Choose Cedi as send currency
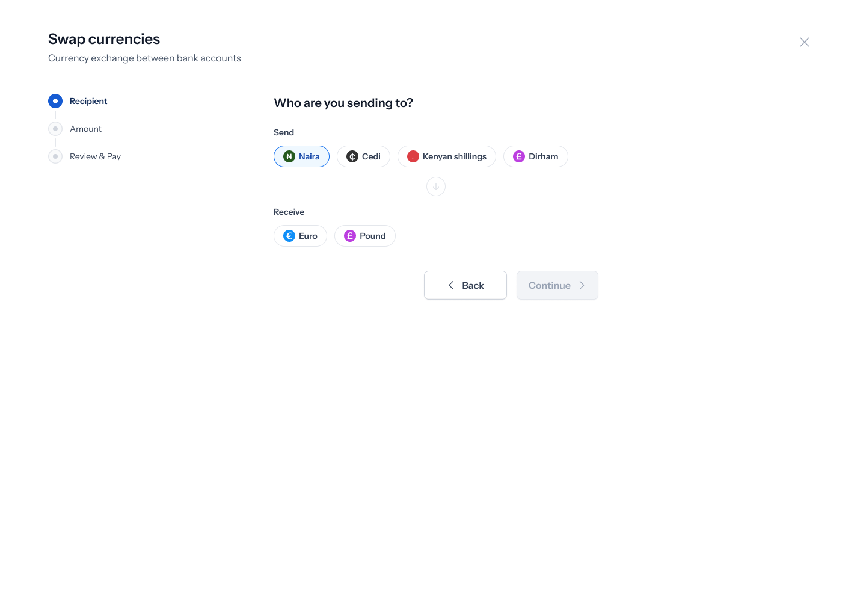 pos(363,156)
